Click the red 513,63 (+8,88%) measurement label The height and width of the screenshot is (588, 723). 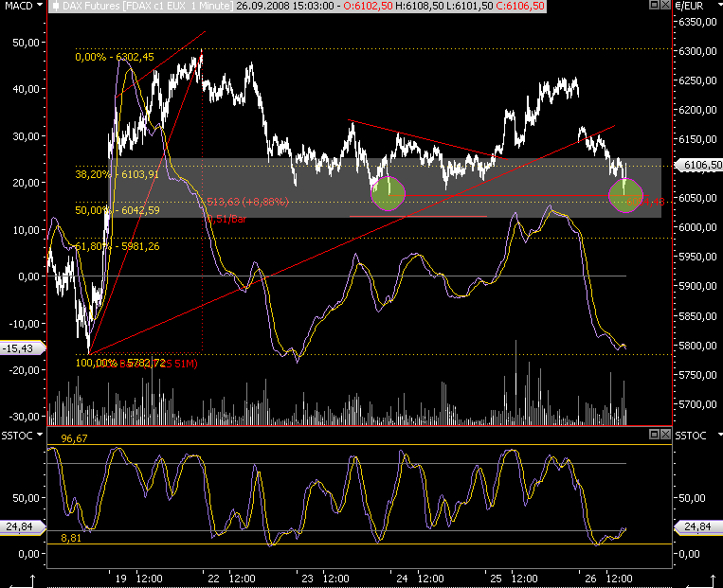[x=247, y=202]
